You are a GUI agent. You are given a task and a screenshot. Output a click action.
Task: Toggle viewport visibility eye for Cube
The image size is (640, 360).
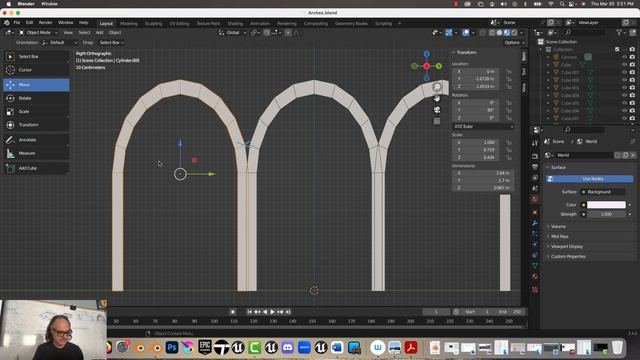pyautogui.click(x=624, y=65)
